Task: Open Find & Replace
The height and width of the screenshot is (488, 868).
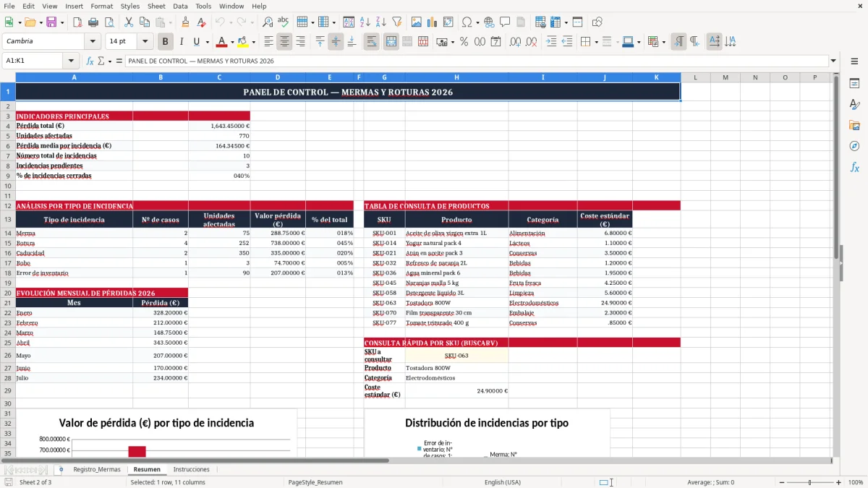Action: click(x=267, y=22)
